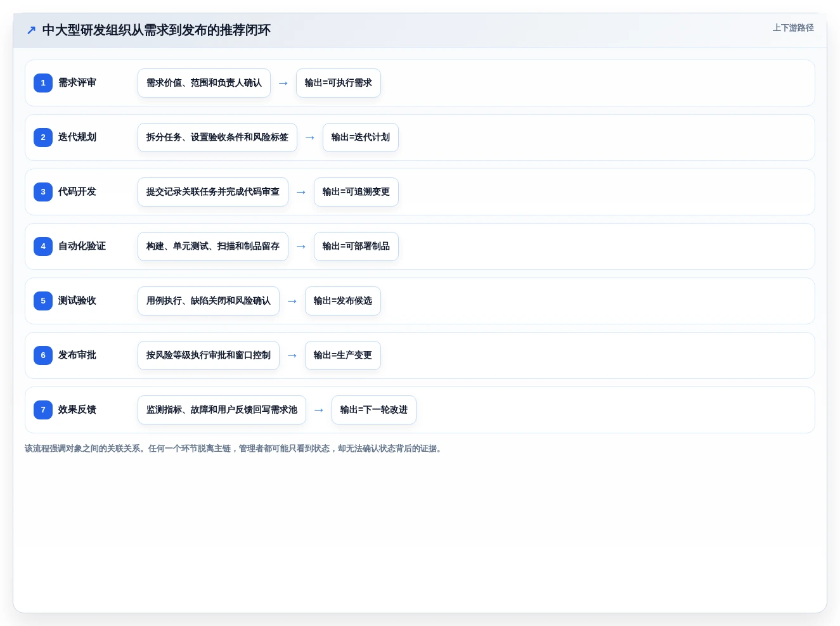Click the output chip 输出=可部署制品

[x=356, y=246]
